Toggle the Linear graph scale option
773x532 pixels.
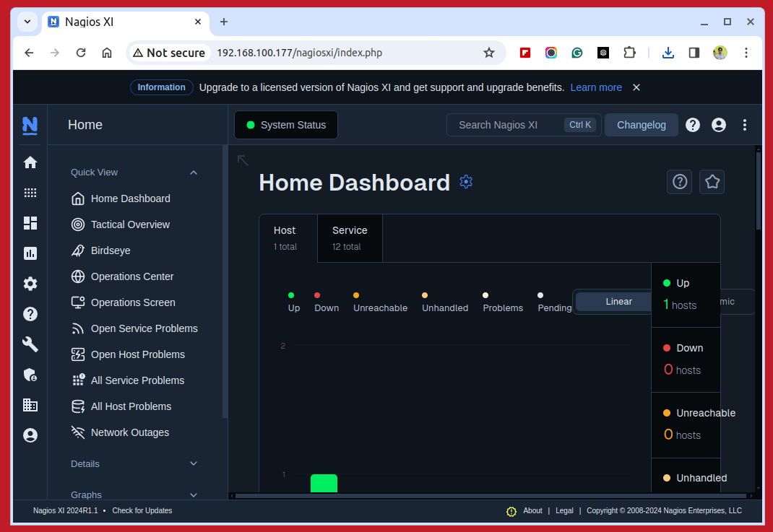(618, 302)
